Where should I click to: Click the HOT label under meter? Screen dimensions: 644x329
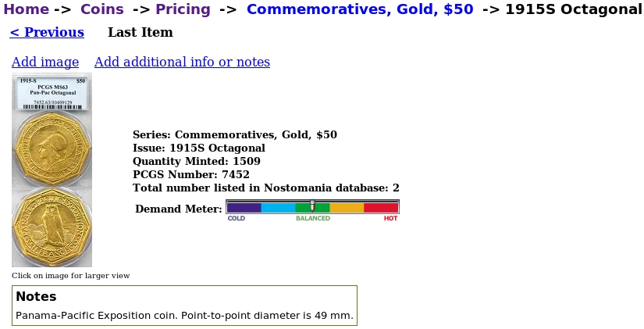click(390, 218)
